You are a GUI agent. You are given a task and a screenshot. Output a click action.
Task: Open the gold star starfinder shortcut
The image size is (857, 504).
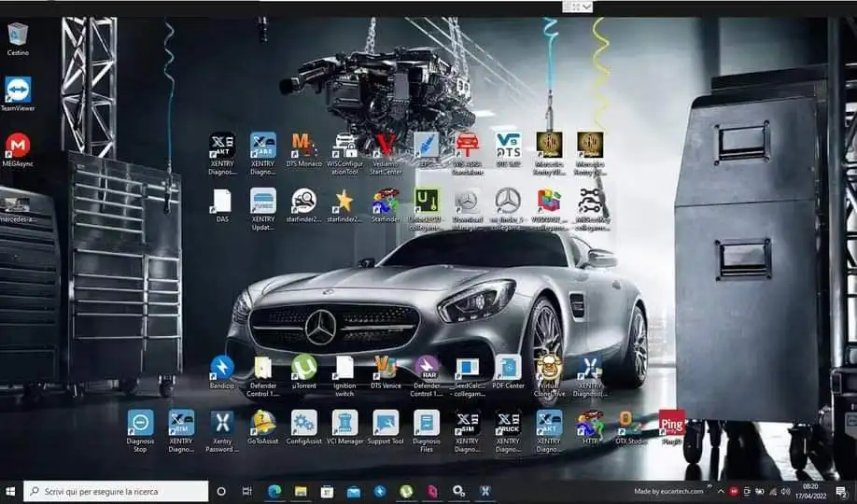[344, 205]
